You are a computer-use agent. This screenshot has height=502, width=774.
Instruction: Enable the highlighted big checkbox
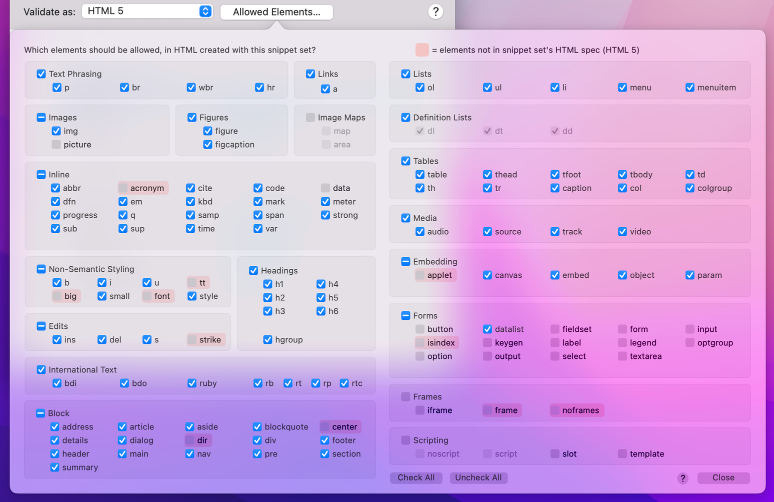tap(57, 296)
